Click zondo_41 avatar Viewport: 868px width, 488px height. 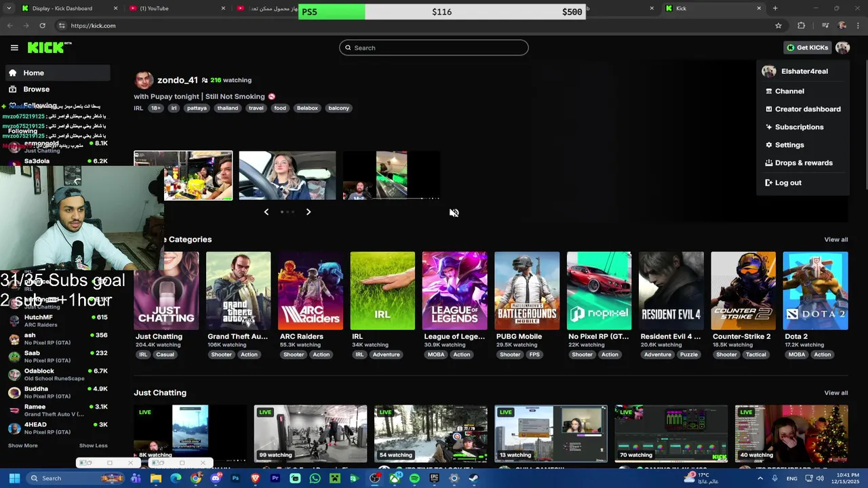click(144, 80)
